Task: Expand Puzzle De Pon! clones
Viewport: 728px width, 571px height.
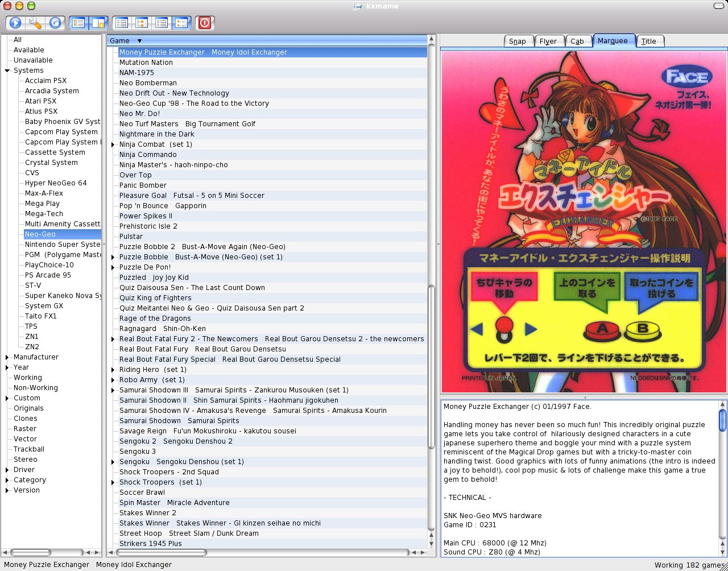Action: (x=113, y=267)
